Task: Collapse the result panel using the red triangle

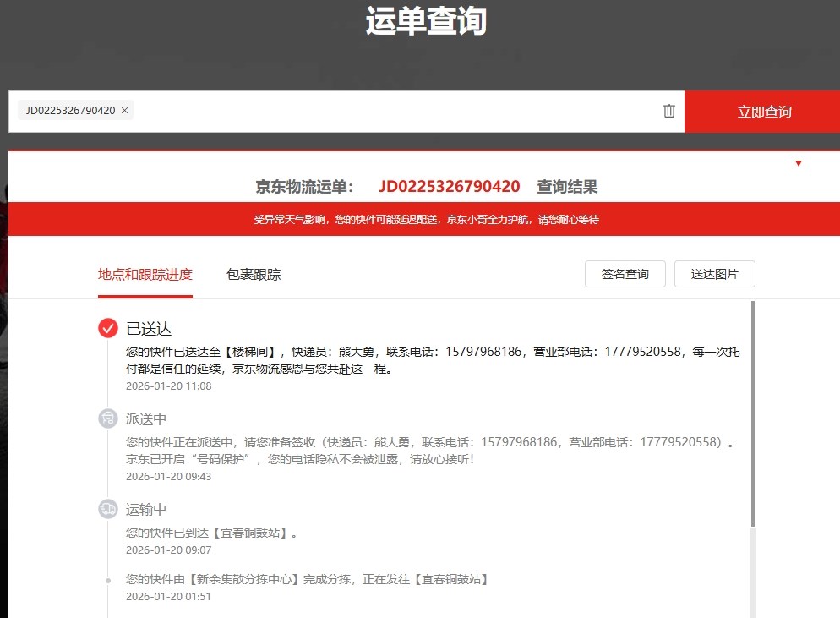Action: 799,163
